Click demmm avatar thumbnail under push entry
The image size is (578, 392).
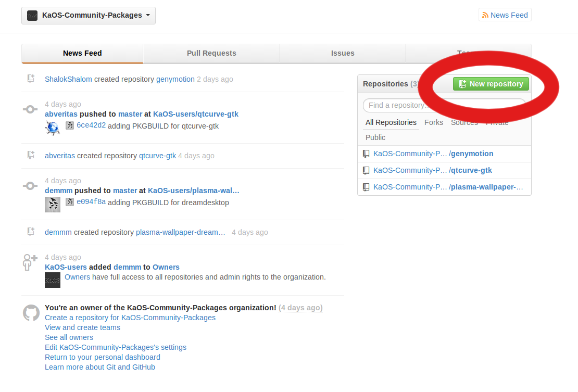53,205
